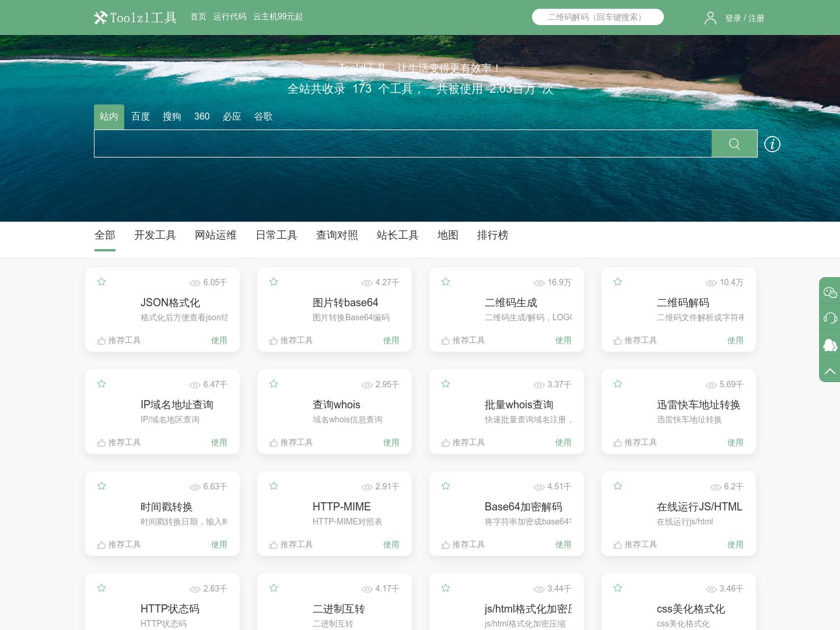Favorite the JSON格式化 tool star
The width and height of the screenshot is (840, 630).
(101, 282)
